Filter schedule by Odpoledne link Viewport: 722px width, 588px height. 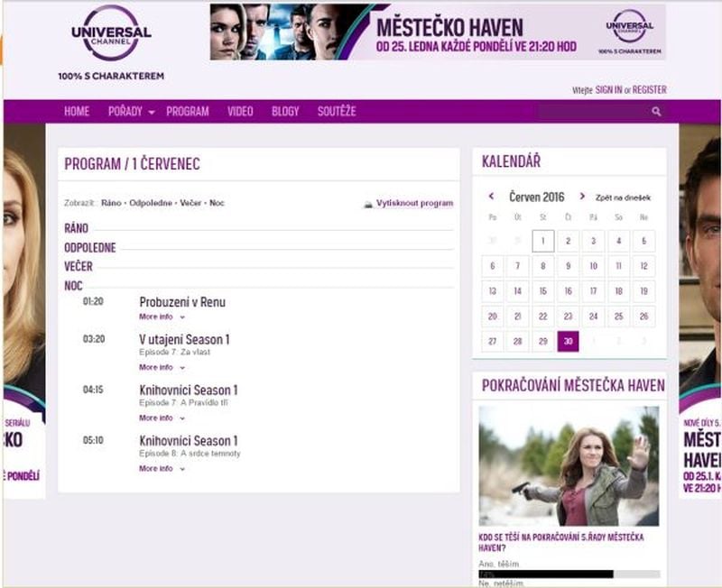tap(151, 203)
